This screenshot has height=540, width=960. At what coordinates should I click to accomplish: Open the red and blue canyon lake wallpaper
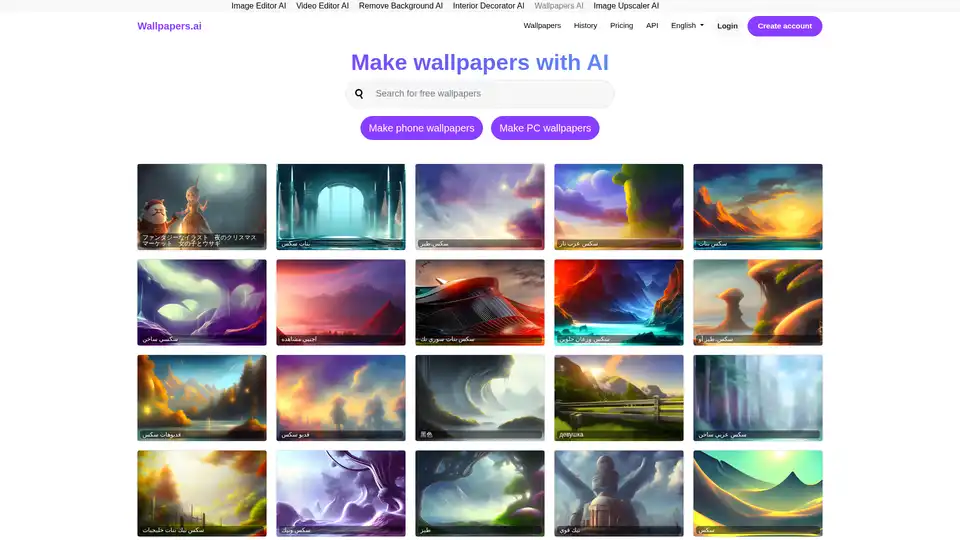[618, 302]
